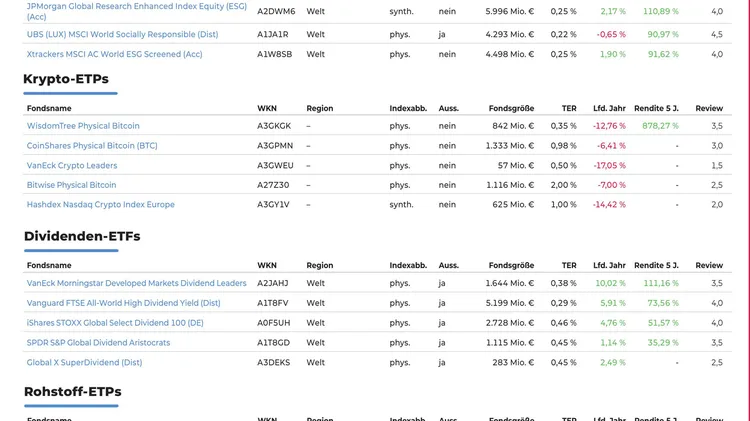Select WKN A1T8GD in SPDR row
Image resolution: width=750 pixels, height=421 pixels.
pos(274,343)
